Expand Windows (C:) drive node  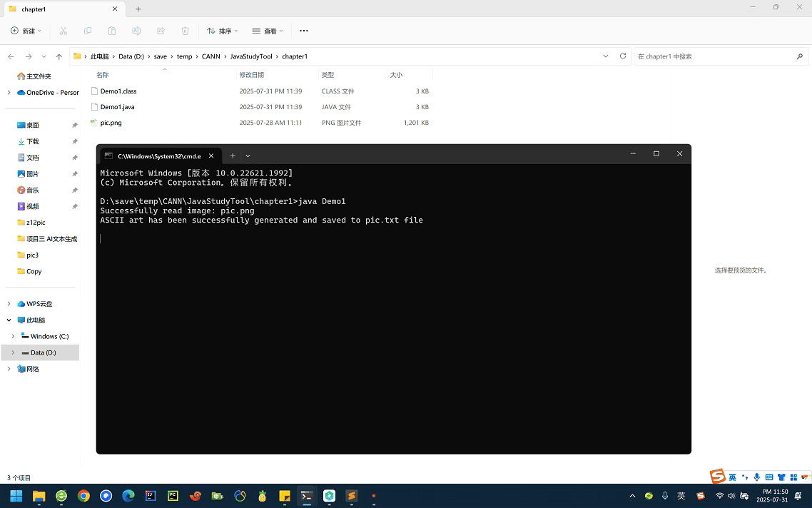pyautogui.click(x=13, y=337)
